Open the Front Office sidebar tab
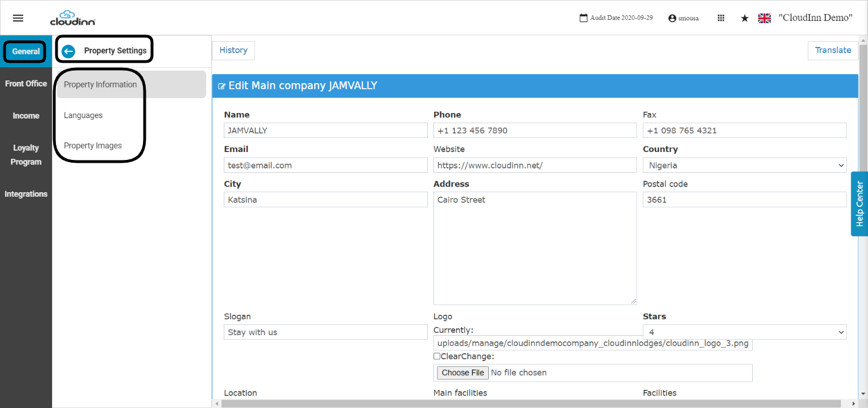 [x=26, y=84]
